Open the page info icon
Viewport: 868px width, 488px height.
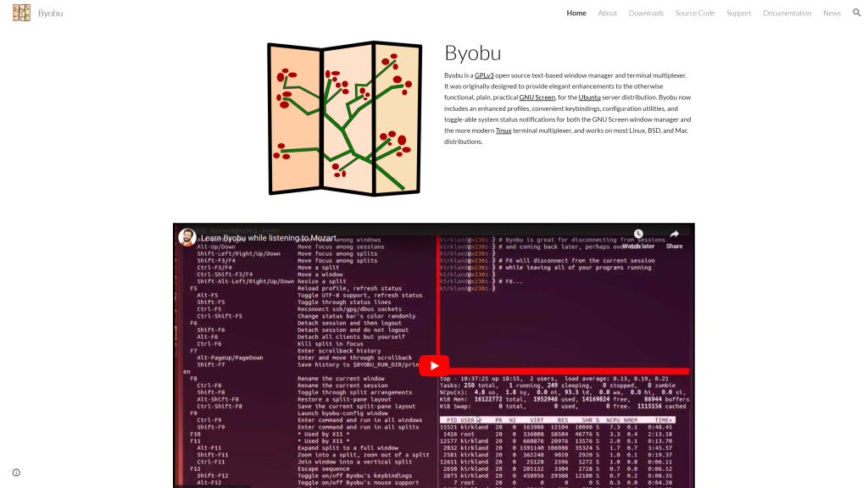[x=16, y=473]
